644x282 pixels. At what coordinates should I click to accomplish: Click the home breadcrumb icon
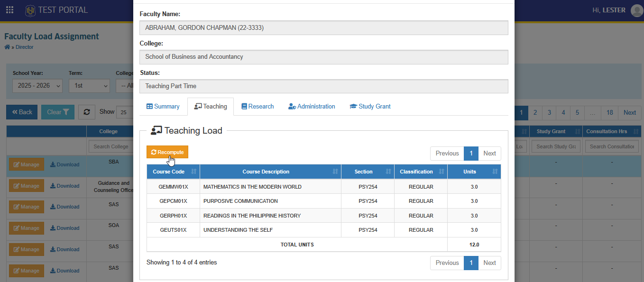point(7,47)
